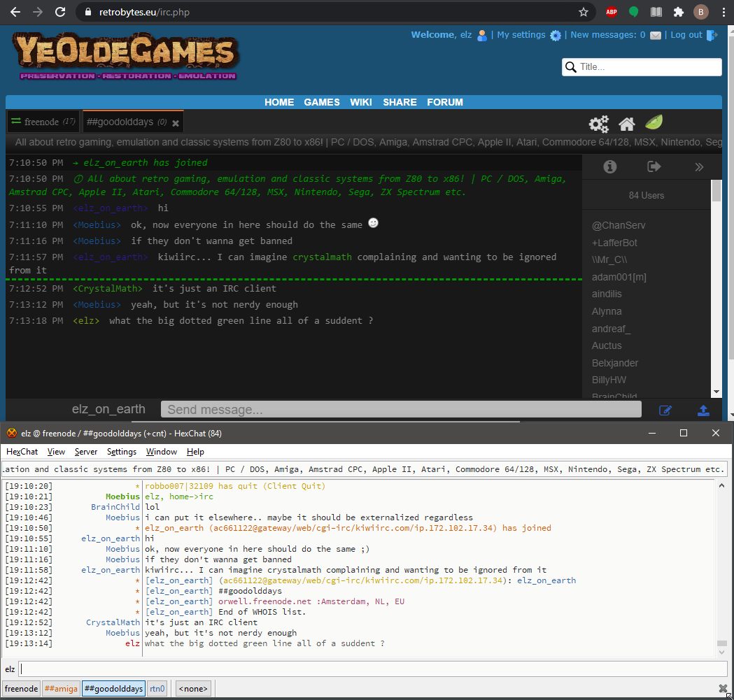Open HexChat's View menu
This screenshot has height=700, width=734.
(56, 452)
